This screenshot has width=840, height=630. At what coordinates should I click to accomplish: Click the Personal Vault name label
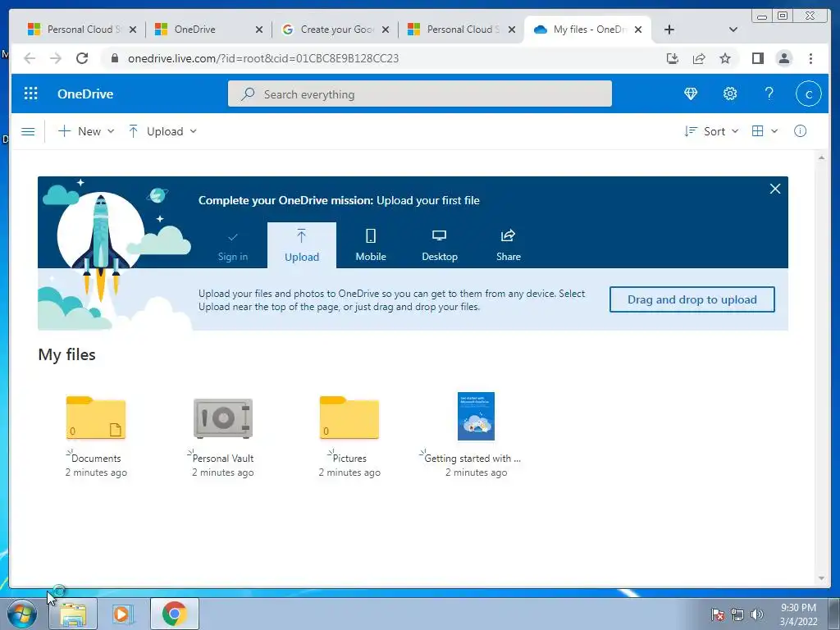(x=223, y=458)
